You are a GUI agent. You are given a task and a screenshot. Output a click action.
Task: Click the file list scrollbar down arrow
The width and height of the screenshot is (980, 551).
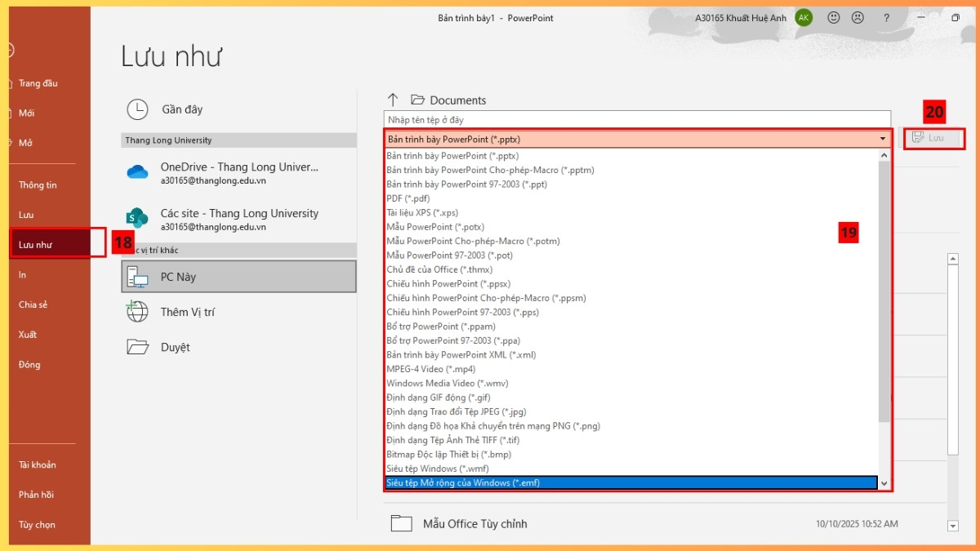pyautogui.click(x=952, y=525)
